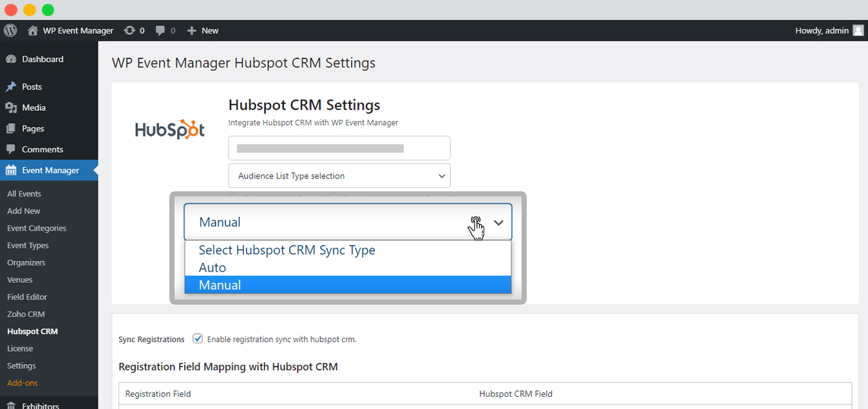Choose Auto from the sync type list

(x=348, y=267)
